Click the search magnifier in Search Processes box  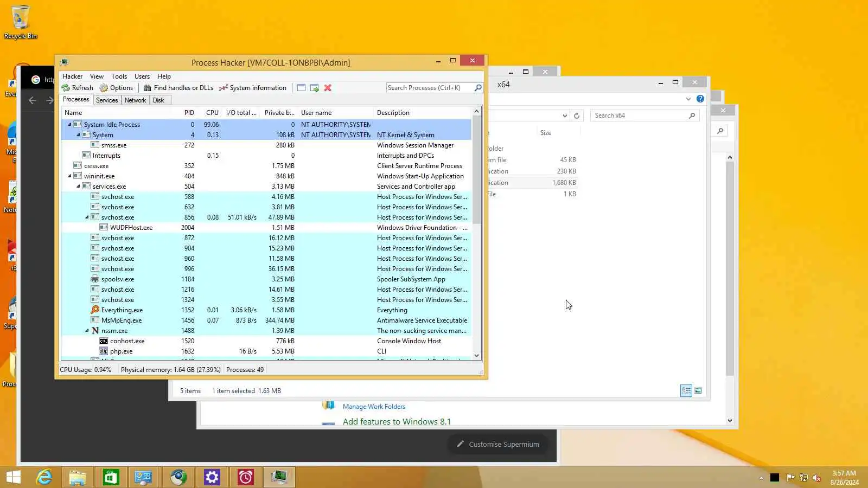coord(478,88)
